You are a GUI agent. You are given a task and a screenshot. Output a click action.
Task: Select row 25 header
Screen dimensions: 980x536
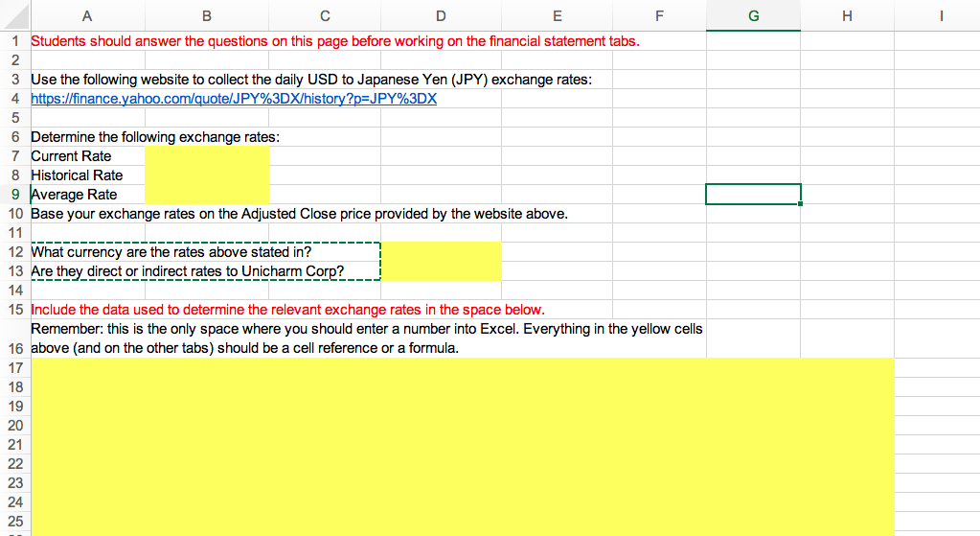pos(15,521)
